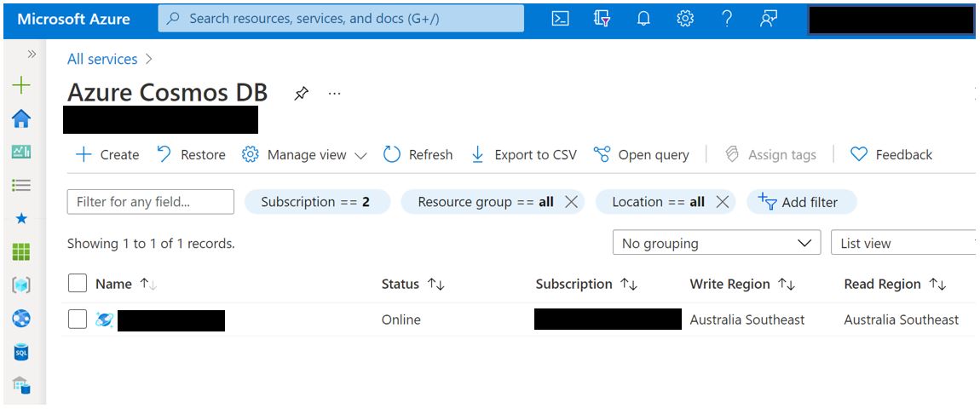Toggle the select-all checkbox in header

pyautogui.click(x=78, y=284)
